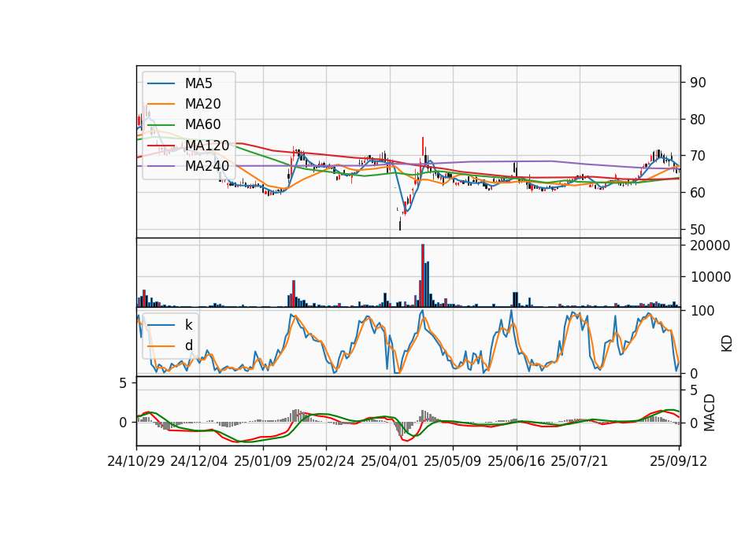
Task: Select the blue MA5 line sample in legend
Action: [x=161, y=84]
